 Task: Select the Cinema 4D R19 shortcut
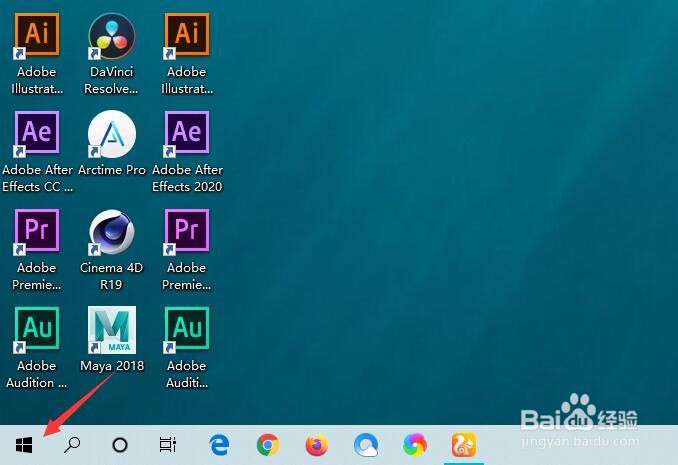[112, 250]
